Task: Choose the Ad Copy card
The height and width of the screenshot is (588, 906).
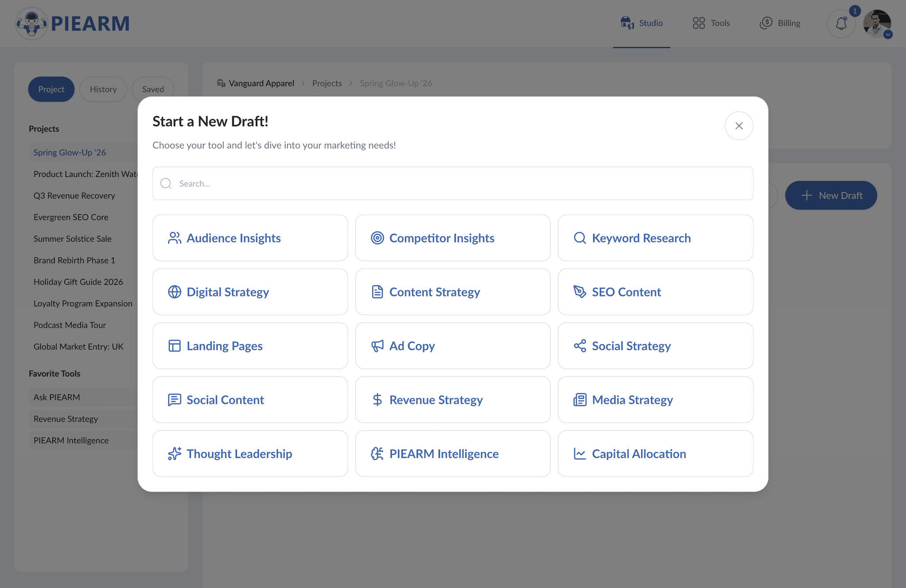Action: 453,346
